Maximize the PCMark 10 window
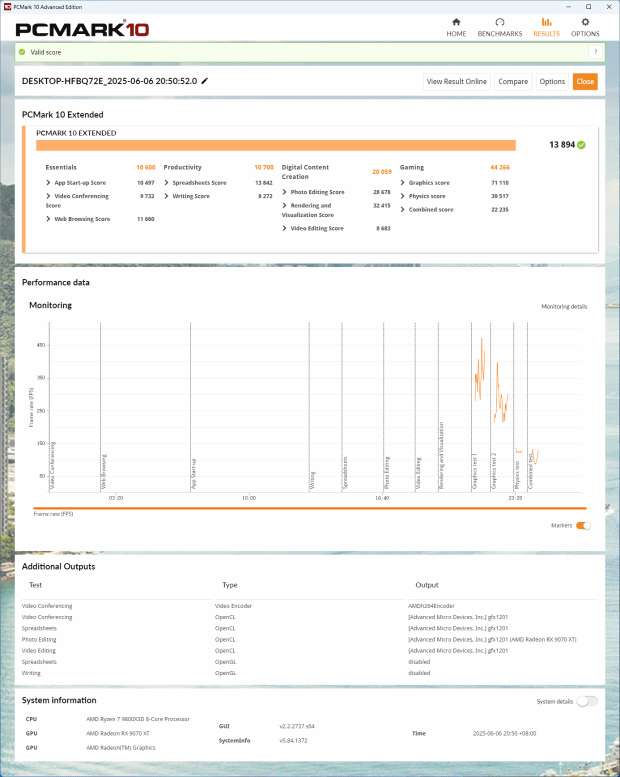 (x=588, y=7)
